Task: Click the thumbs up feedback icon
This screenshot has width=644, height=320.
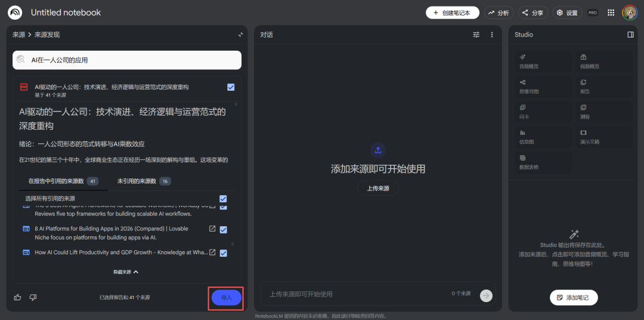Action: tap(17, 297)
